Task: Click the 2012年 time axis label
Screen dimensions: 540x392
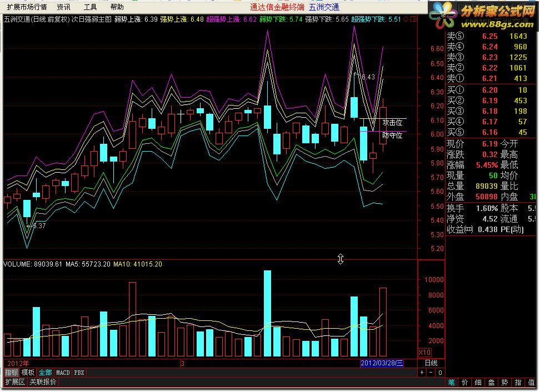Action: (18, 364)
